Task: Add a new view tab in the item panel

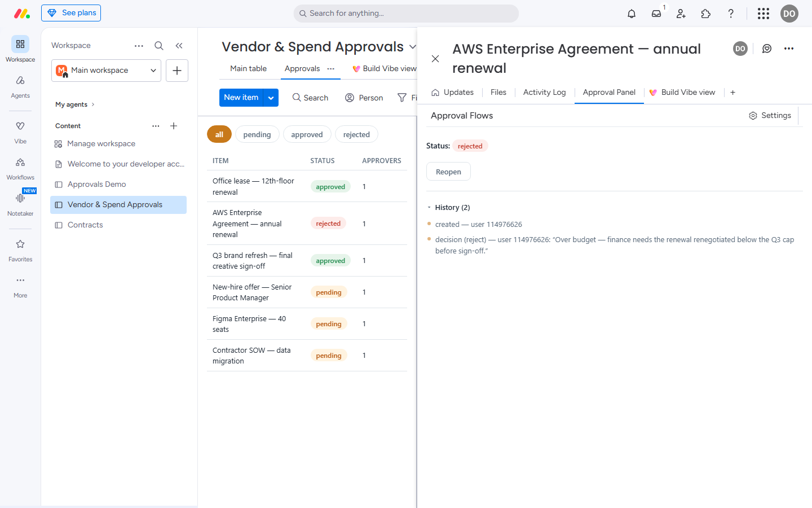Action: tap(732, 93)
